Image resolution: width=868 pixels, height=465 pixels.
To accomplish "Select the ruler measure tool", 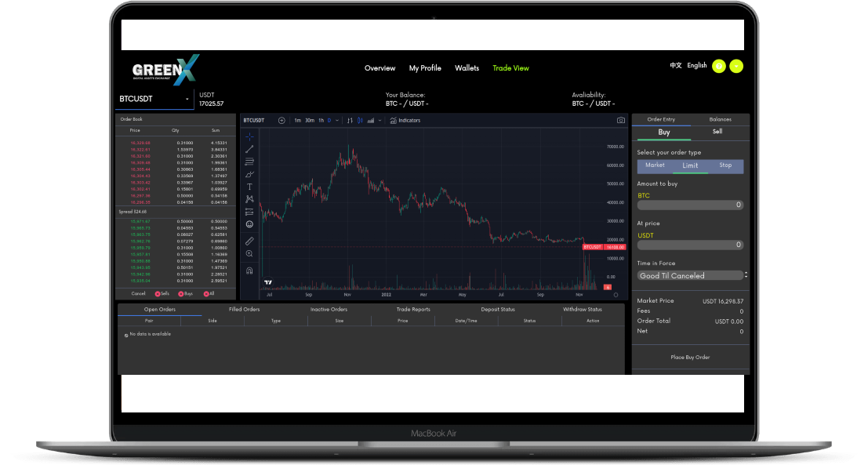I will click(x=249, y=241).
